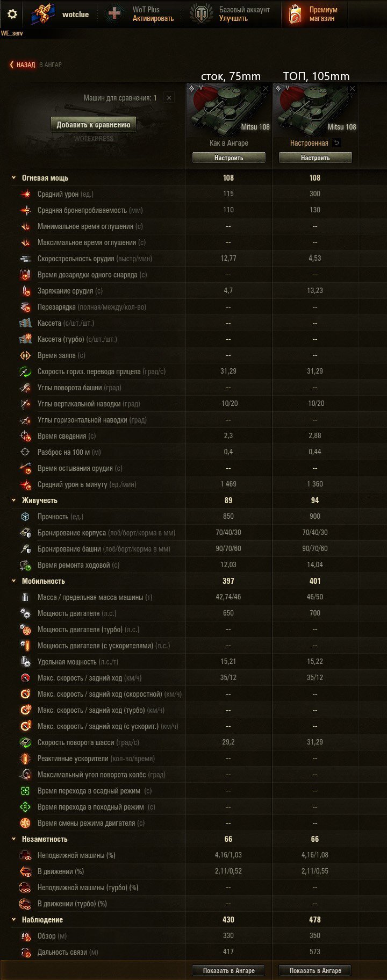Click Настроить under the stock Mitsu 108
This screenshot has width=387, height=980.
click(229, 158)
